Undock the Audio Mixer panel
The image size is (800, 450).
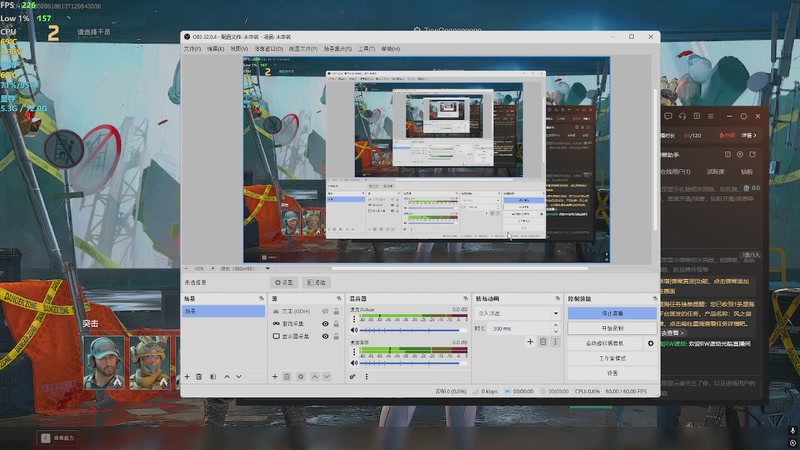466,298
